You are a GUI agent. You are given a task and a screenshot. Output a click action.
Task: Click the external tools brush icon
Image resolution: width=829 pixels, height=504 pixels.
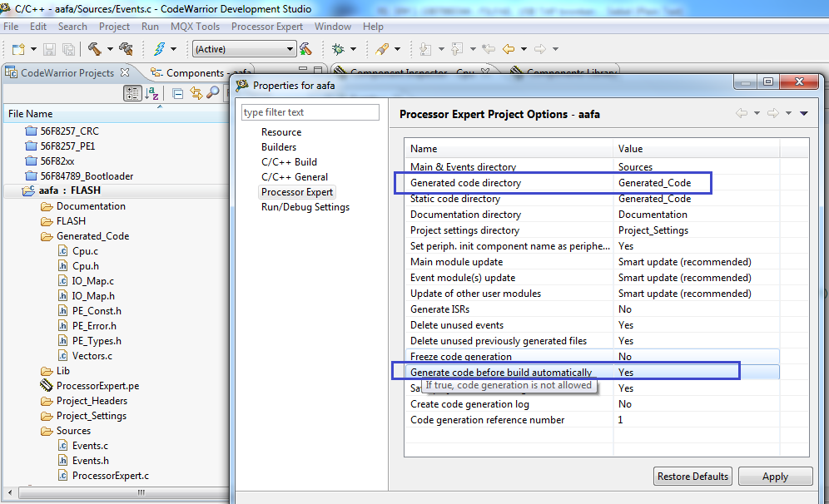point(382,49)
